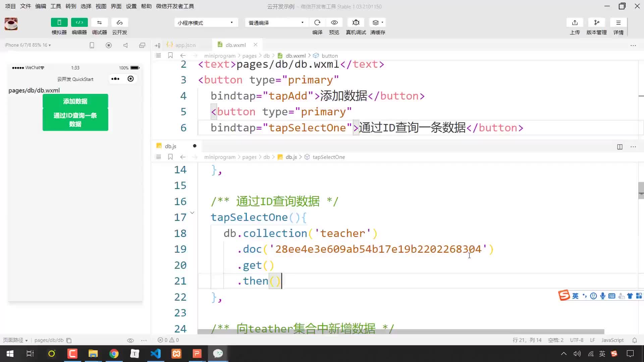Detach simulator into separate window
This screenshot has height=362, width=644.
[x=142, y=45]
